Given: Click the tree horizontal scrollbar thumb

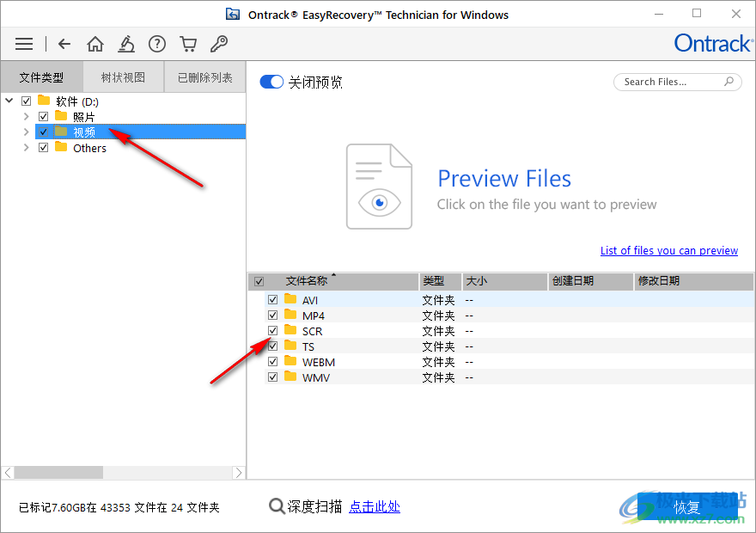Looking at the screenshot, I should click(58, 472).
